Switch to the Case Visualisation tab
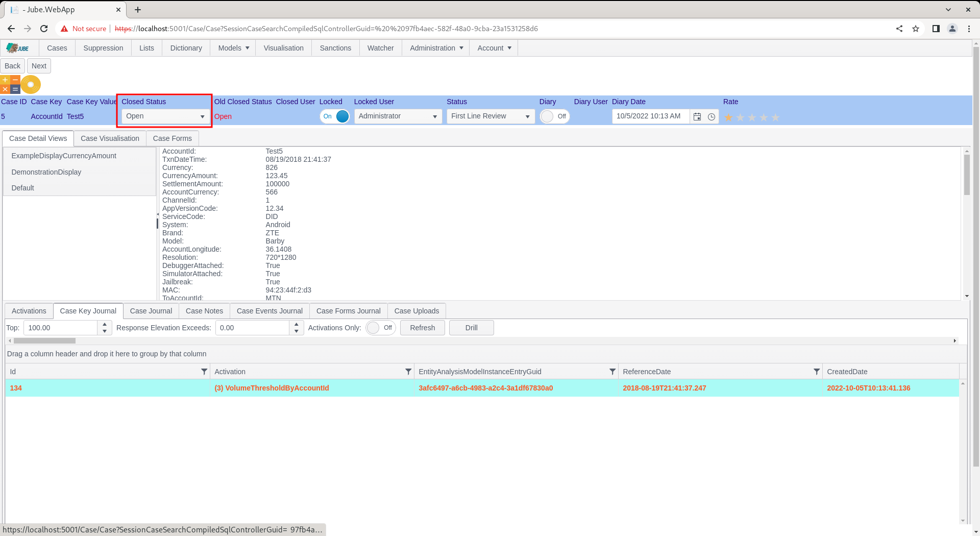Screen dimensions: 980x536 [x=110, y=138]
